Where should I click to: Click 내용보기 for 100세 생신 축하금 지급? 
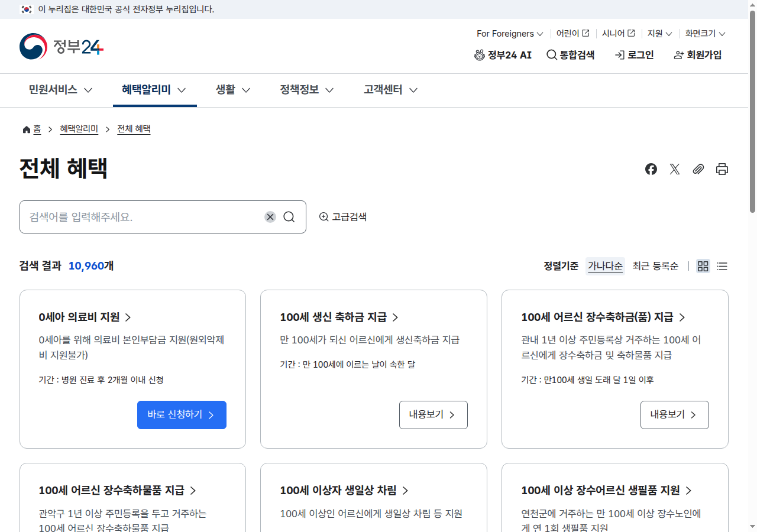coord(434,415)
